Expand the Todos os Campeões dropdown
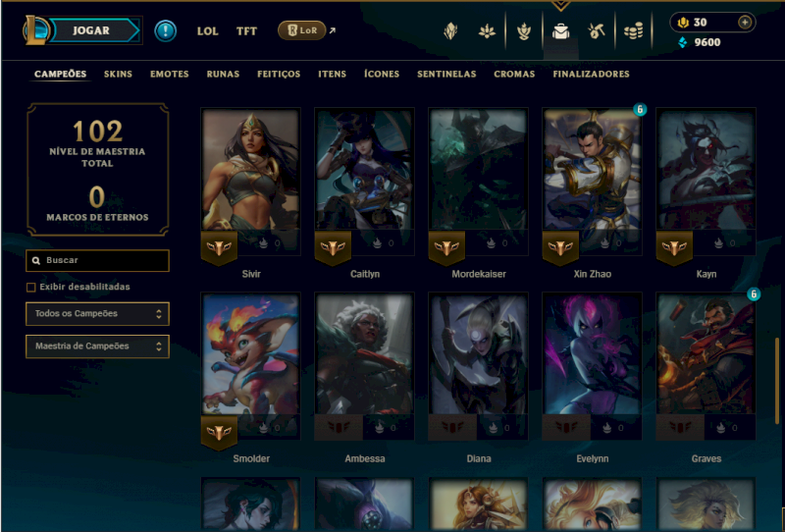Viewport: 785px width, 532px height. (x=97, y=313)
